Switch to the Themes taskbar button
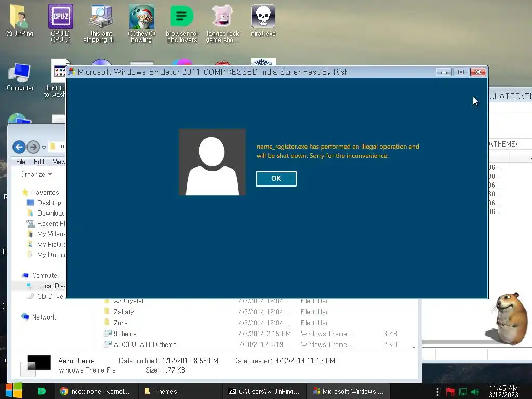Image resolution: width=532 pixels, height=399 pixels. [180, 391]
